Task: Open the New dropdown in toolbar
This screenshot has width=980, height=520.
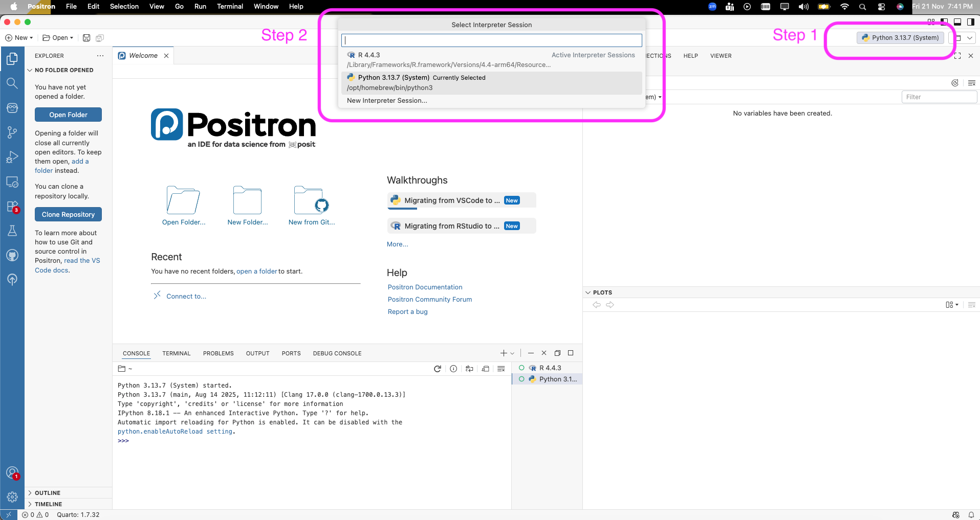Action: point(19,38)
